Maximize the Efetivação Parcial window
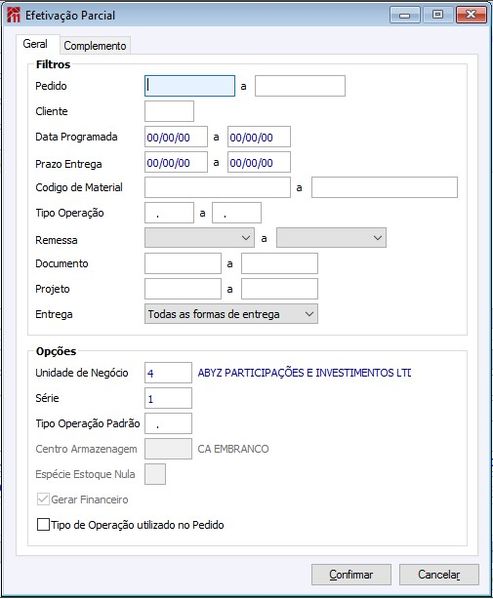The height and width of the screenshot is (599, 493). [438, 15]
